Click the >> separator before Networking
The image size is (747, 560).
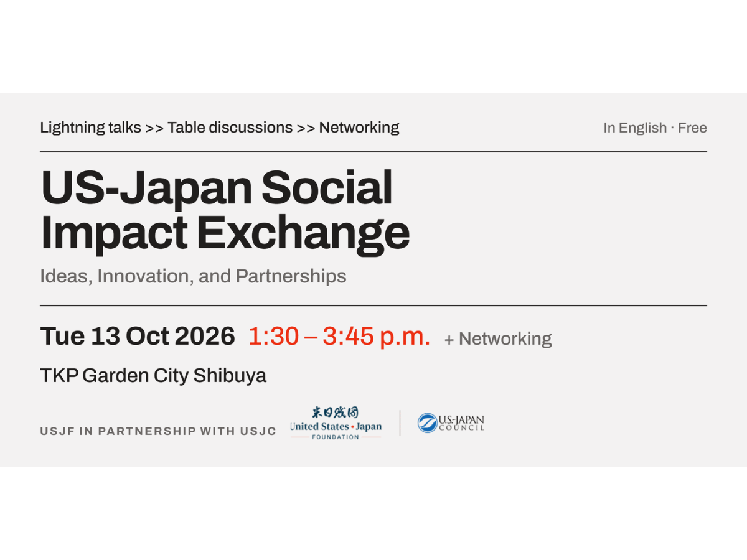click(306, 128)
